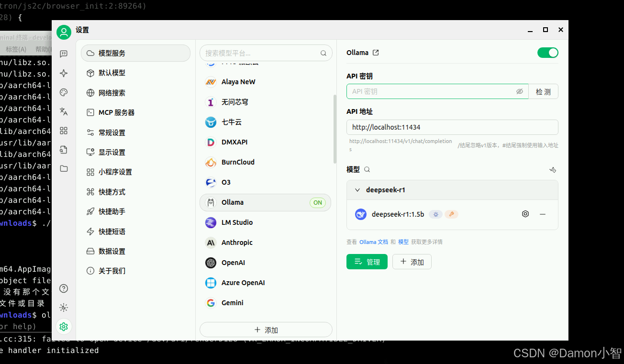This screenshot has width=624, height=364.
Task: Switch theme with the sun icon
Action: [x=64, y=308]
